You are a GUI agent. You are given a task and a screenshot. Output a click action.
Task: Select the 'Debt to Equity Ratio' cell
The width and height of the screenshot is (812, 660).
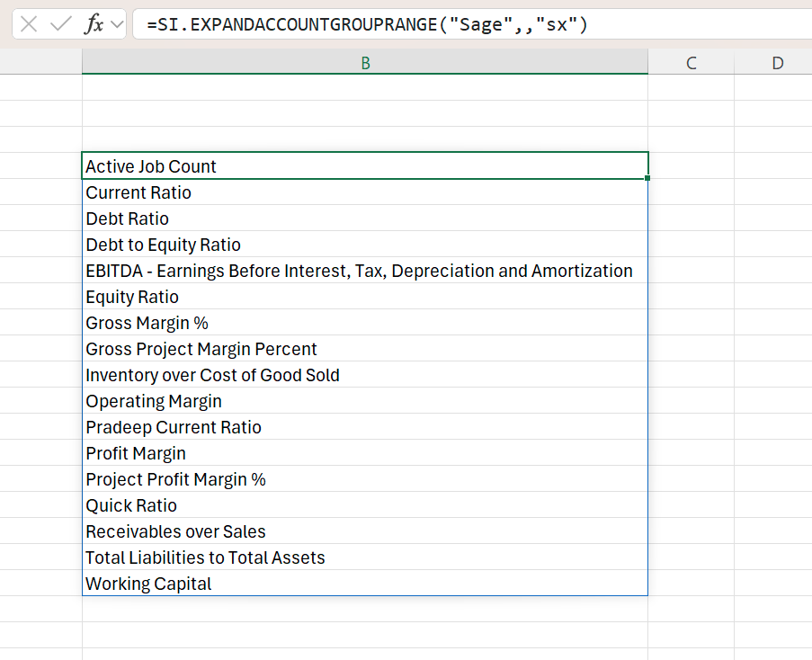(x=365, y=245)
